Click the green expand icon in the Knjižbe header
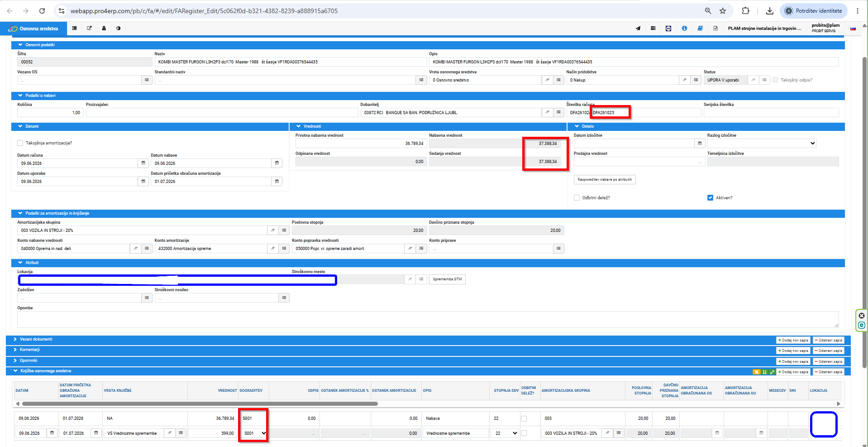Screen dimensions: 868x447 772,372
